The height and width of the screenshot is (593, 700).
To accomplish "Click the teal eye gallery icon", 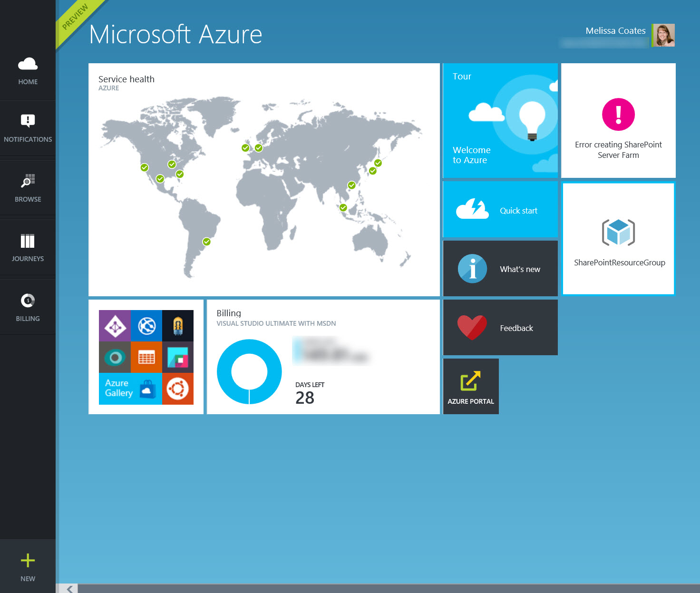I will 115,357.
